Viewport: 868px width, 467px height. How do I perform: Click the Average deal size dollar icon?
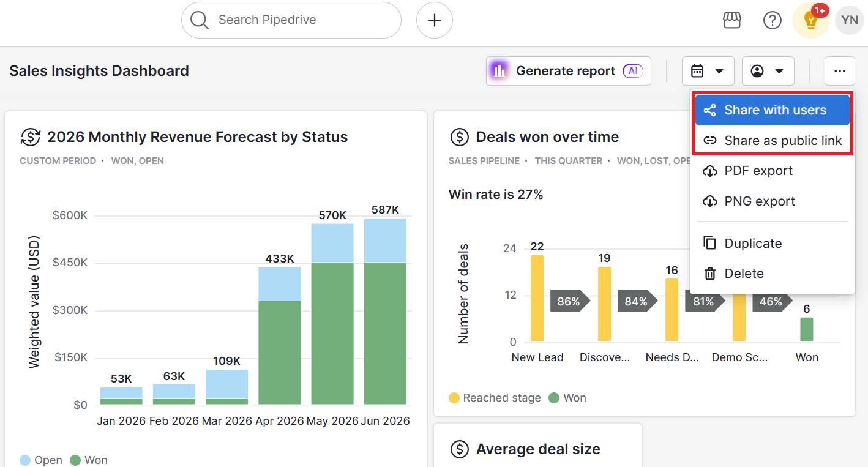[459, 449]
